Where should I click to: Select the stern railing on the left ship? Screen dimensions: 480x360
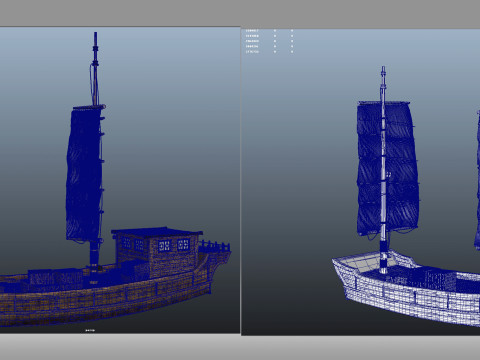click(x=214, y=246)
